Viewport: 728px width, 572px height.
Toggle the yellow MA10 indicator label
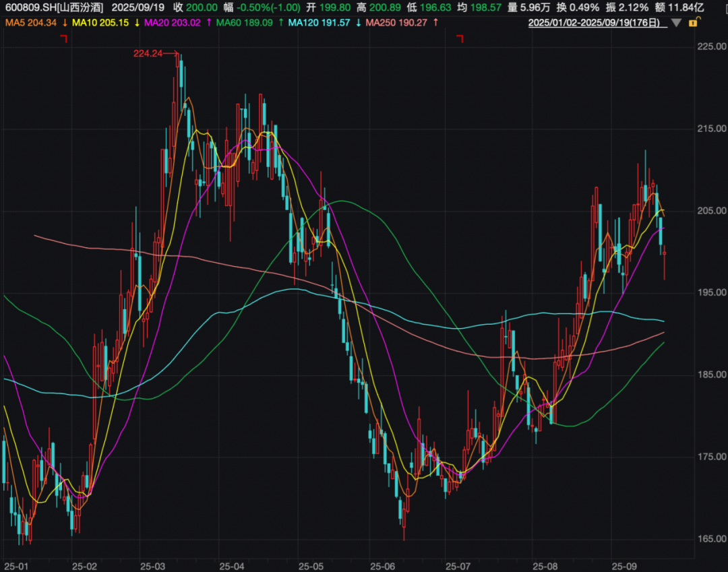100,23
